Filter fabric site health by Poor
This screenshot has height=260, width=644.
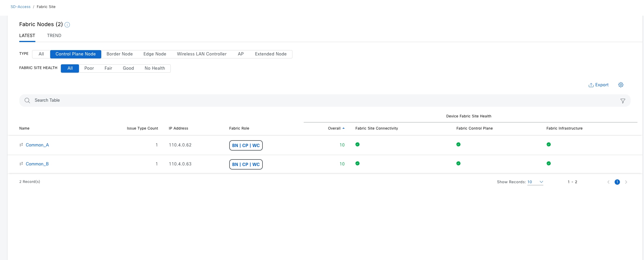pos(89,68)
